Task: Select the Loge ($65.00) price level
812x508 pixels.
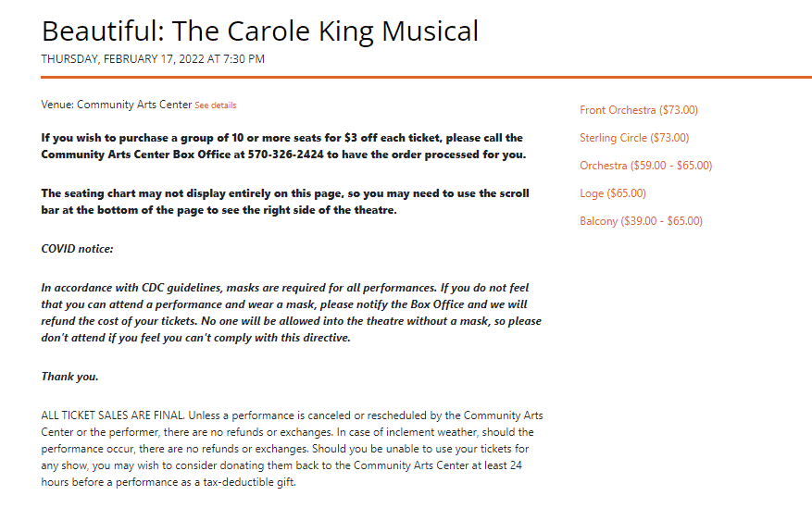Action: [x=613, y=193]
